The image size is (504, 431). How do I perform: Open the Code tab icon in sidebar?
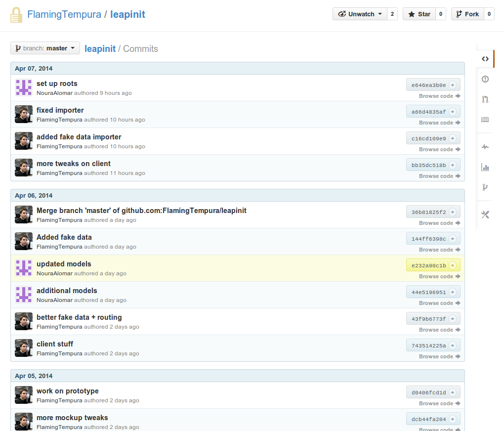(485, 59)
